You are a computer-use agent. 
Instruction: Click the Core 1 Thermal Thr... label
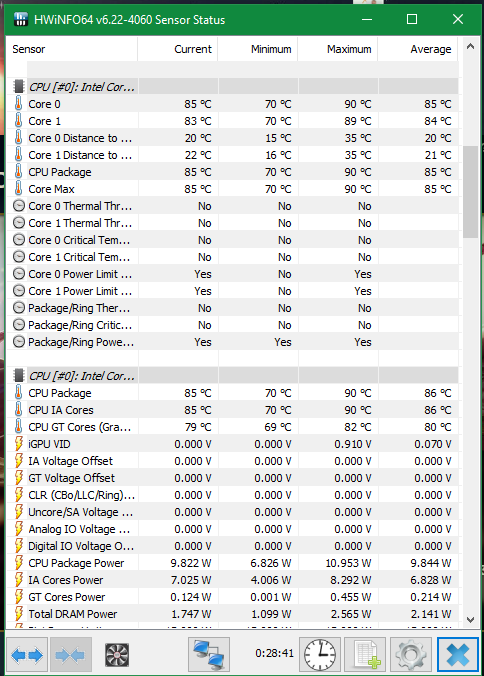coord(80,223)
